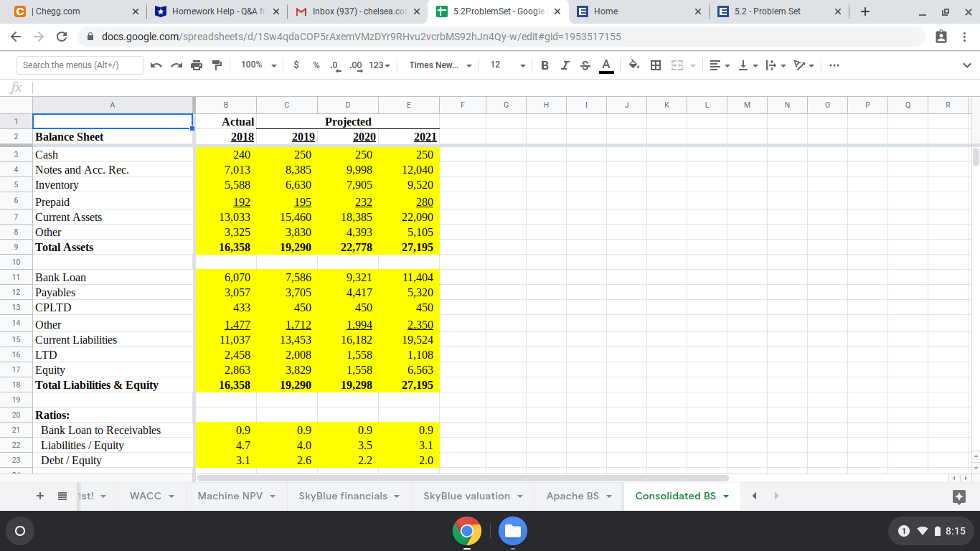Open text rotation dropdown
Image resolution: width=980 pixels, height=551 pixels.
coord(803,65)
